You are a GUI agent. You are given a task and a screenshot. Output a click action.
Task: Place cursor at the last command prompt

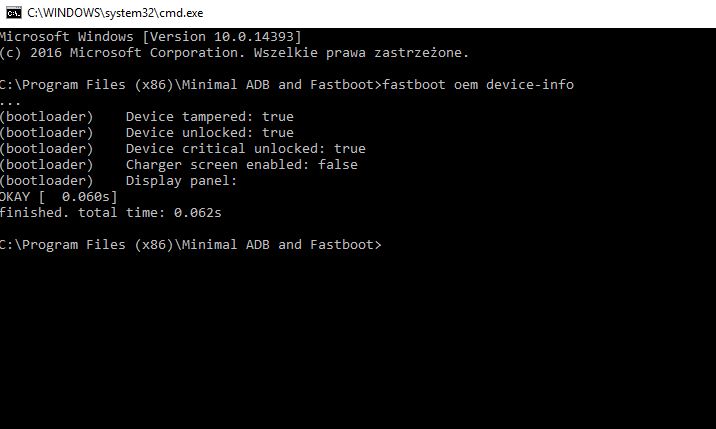point(388,244)
